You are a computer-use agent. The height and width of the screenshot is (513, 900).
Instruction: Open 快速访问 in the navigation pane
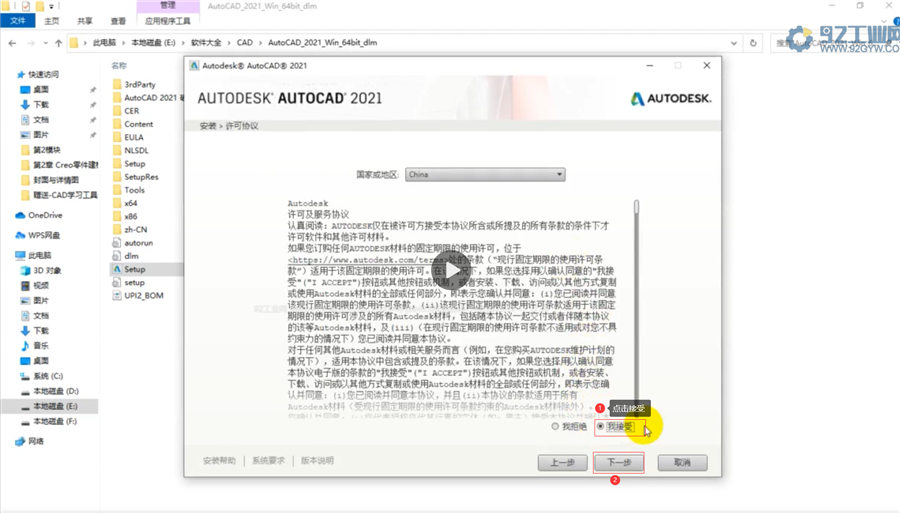pos(44,74)
